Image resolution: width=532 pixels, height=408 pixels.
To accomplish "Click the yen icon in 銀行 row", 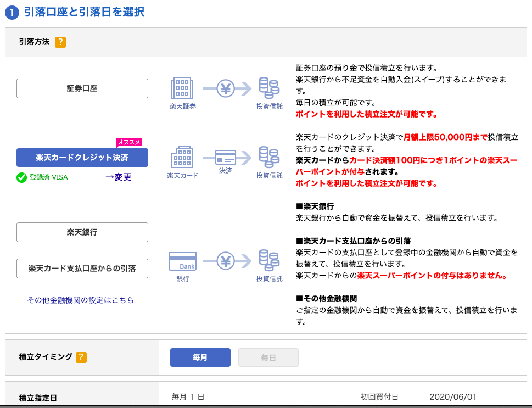I will click(x=226, y=261).
